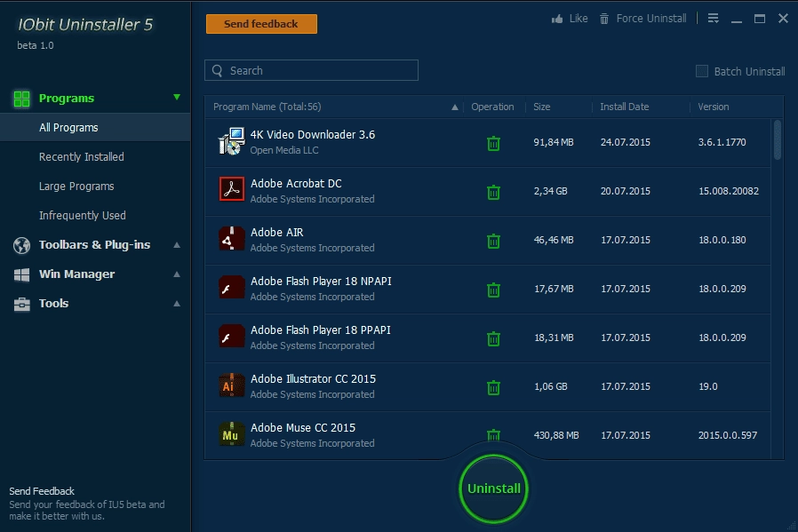Select the Adobe Acrobat DC name
The height and width of the screenshot is (532, 798).
coord(296,184)
